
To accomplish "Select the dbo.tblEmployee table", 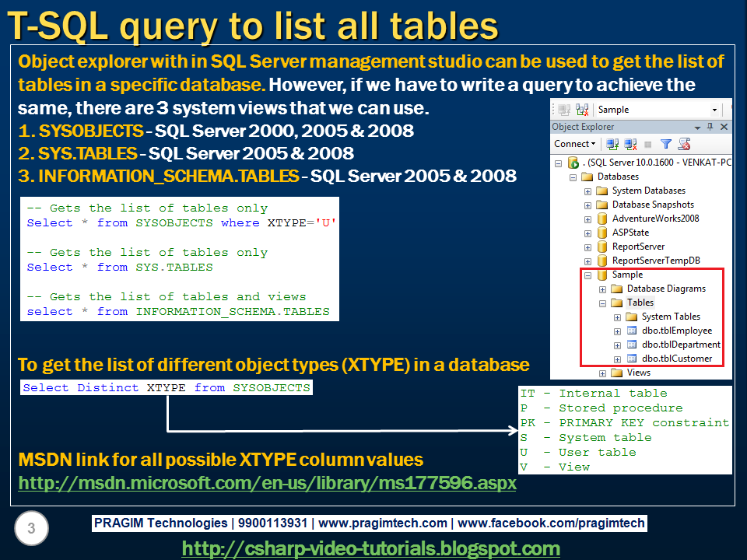I will click(676, 331).
